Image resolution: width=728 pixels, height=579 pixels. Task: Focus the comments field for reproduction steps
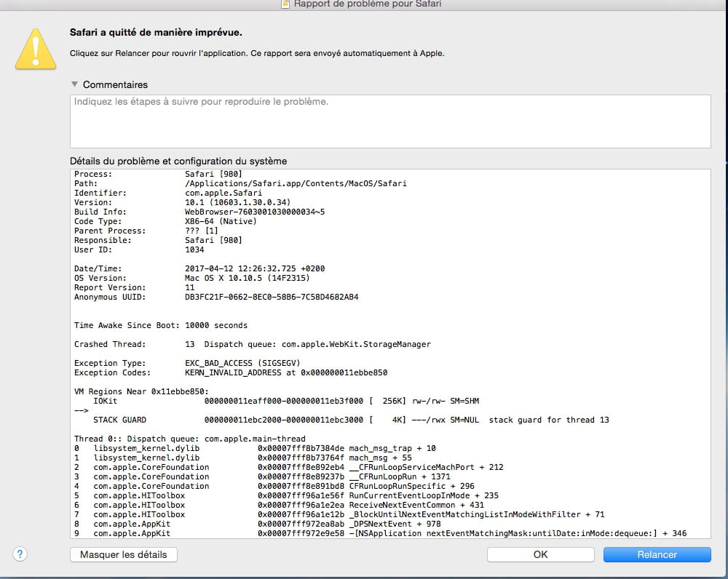tap(390, 121)
